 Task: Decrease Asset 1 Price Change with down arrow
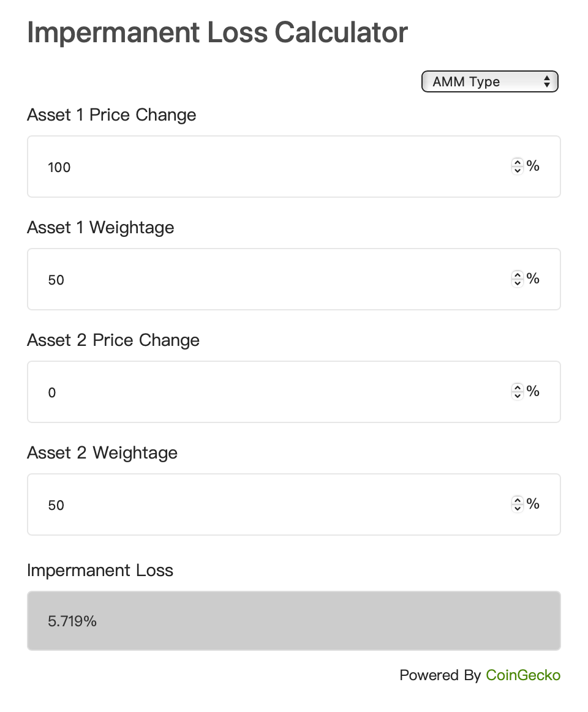point(517,170)
